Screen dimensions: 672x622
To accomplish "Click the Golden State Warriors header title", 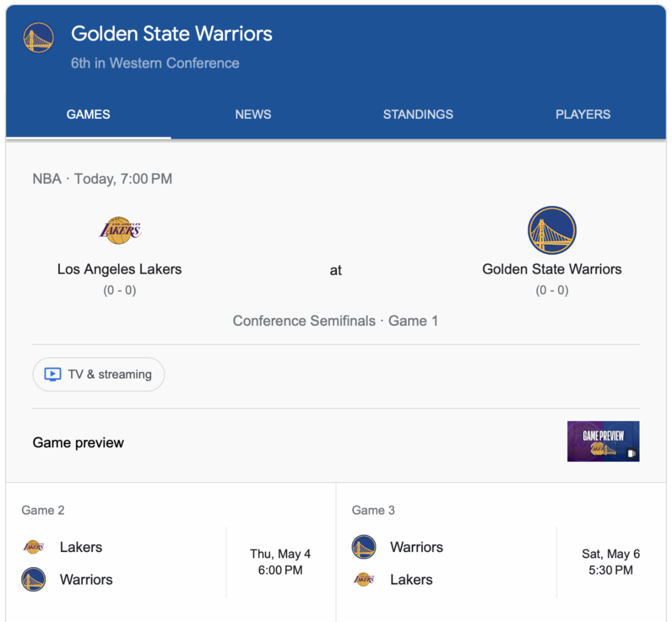I will coord(171,34).
